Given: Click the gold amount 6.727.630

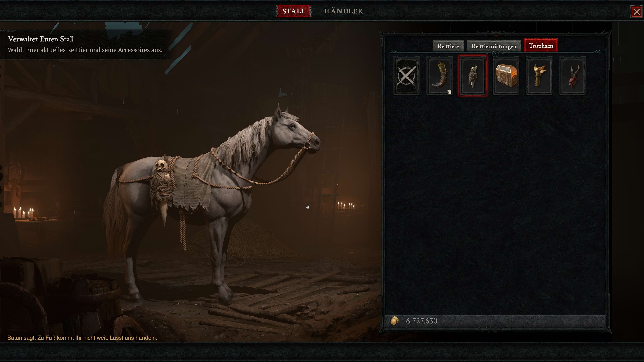Looking at the screenshot, I should pos(421,321).
